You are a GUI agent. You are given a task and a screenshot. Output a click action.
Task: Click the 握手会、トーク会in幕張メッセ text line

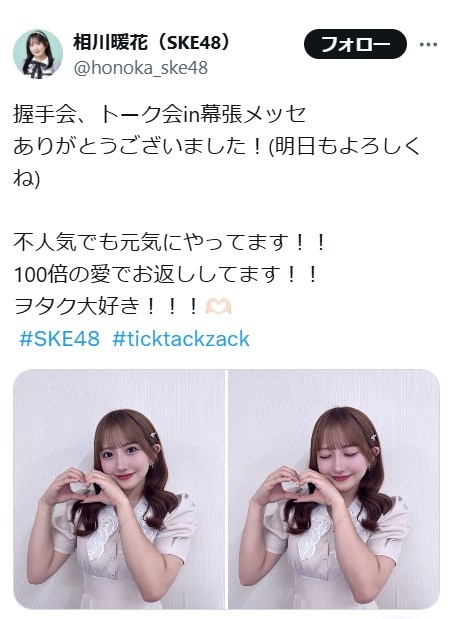[159, 114]
